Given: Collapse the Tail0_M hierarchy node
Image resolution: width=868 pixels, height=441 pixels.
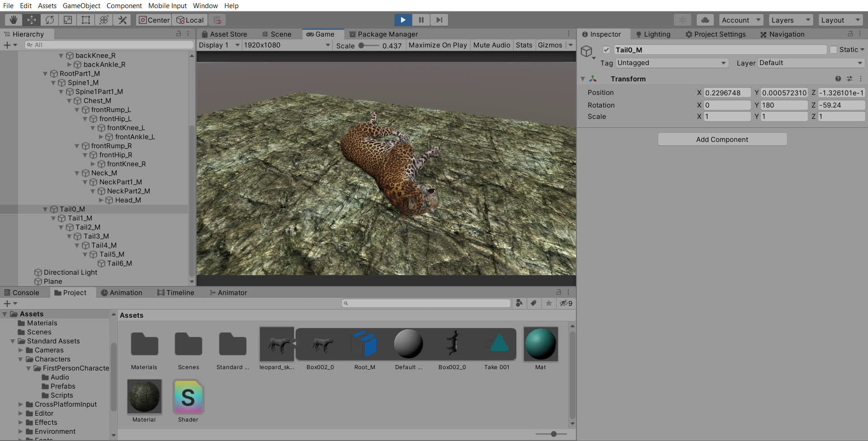Looking at the screenshot, I should (x=45, y=209).
